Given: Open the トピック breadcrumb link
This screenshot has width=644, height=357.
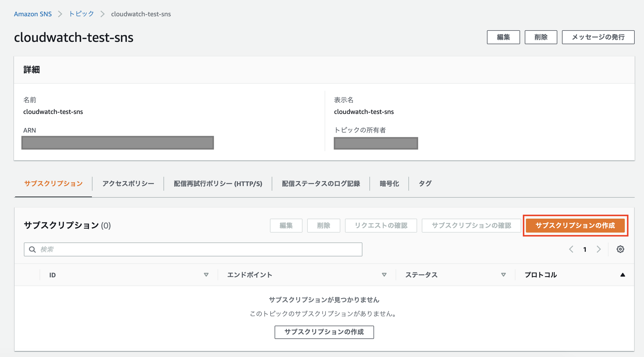Looking at the screenshot, I should [81, 14].
